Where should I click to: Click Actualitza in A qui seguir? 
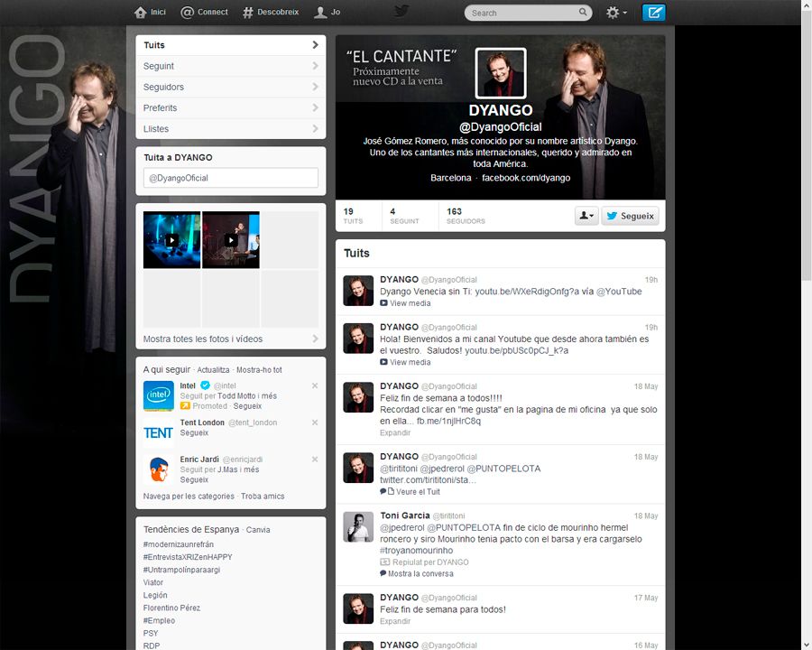coord(213,370)
